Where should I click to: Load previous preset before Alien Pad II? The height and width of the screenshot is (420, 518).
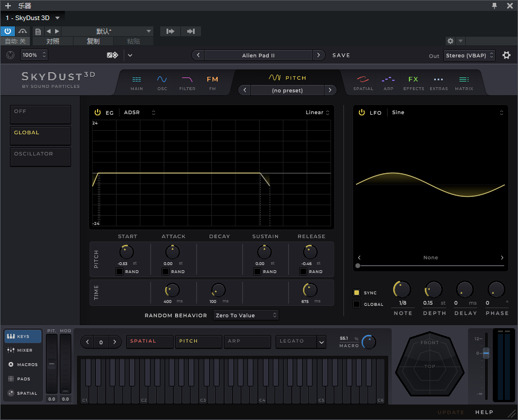(x=198, y=55)
